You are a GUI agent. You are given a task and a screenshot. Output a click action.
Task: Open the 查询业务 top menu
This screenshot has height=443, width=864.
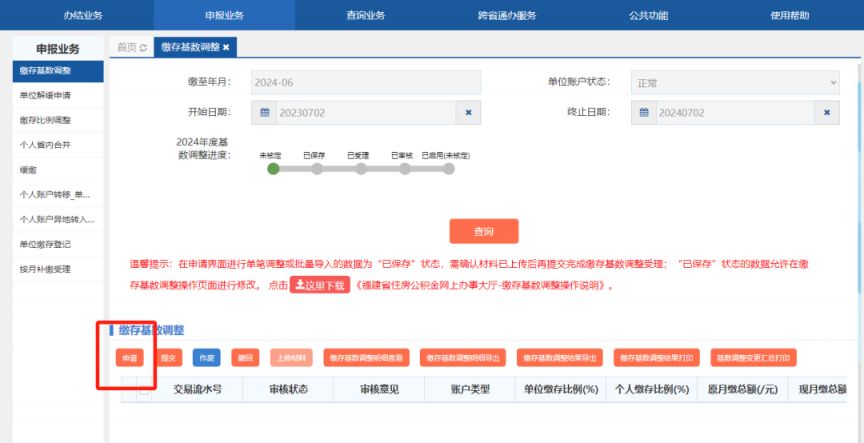click(365, 15)
